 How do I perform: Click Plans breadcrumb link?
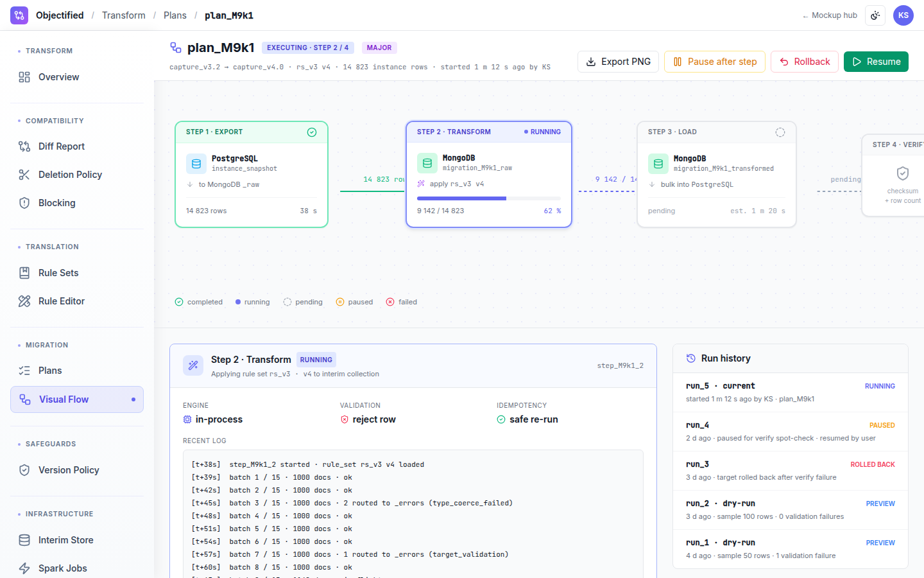[175, 15]
